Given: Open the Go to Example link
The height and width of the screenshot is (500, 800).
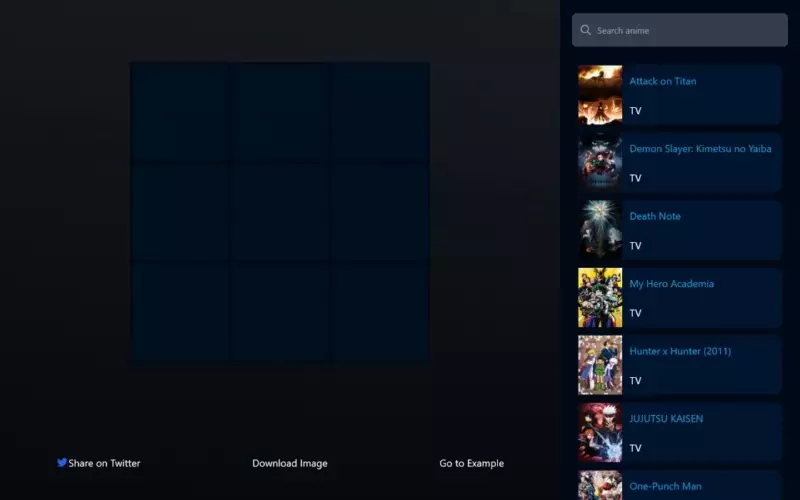Looking at the screenshot, I should pos(471,463).
